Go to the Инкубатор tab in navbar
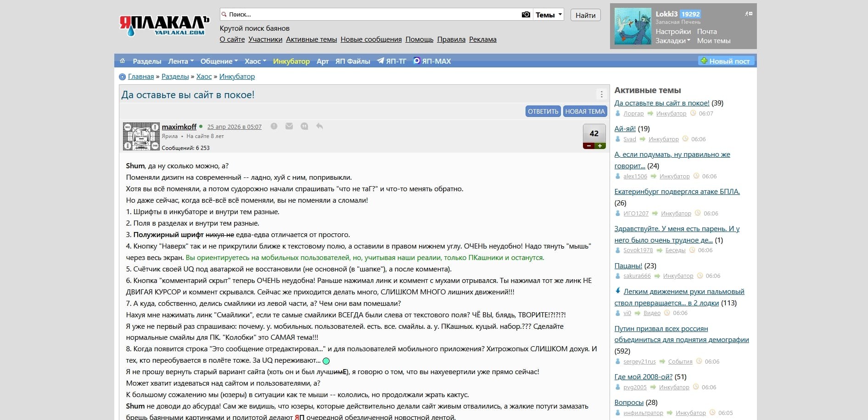 (291, 61)
